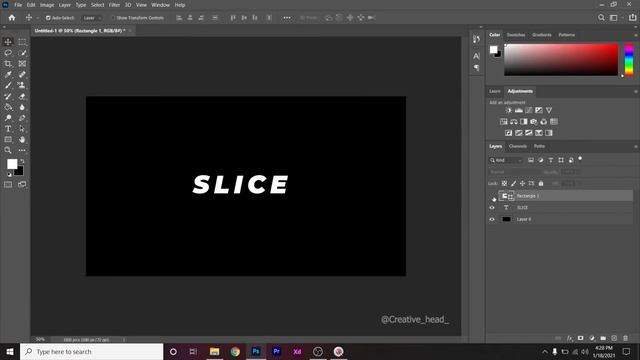Select the Clone Stamp tool
The width and height of the screenshot is (640, 360).
[x=22, y=85]
